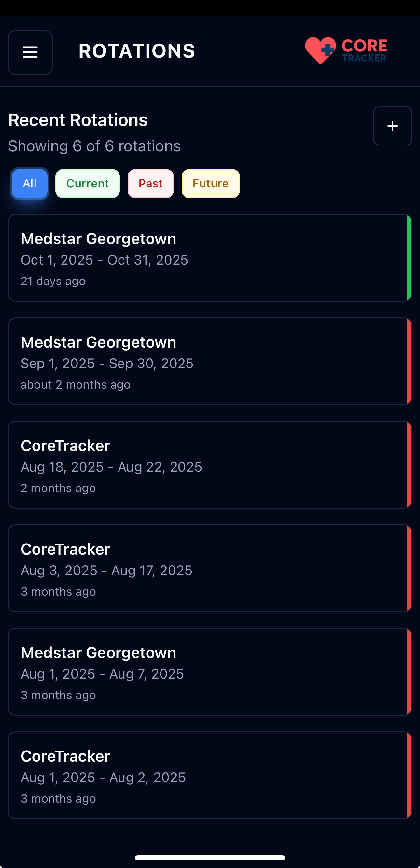Open Medstar Georgetown October 2025 rotation

point(202,258)
